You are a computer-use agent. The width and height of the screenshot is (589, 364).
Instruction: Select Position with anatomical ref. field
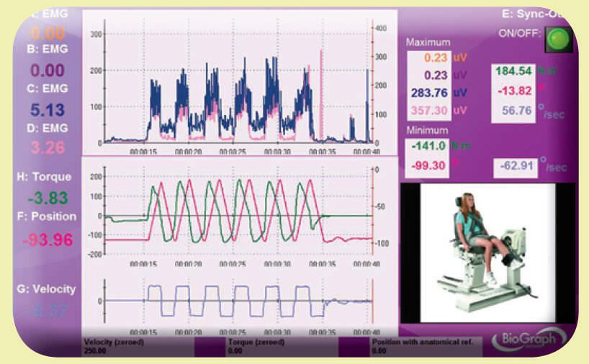coord(426,346)
